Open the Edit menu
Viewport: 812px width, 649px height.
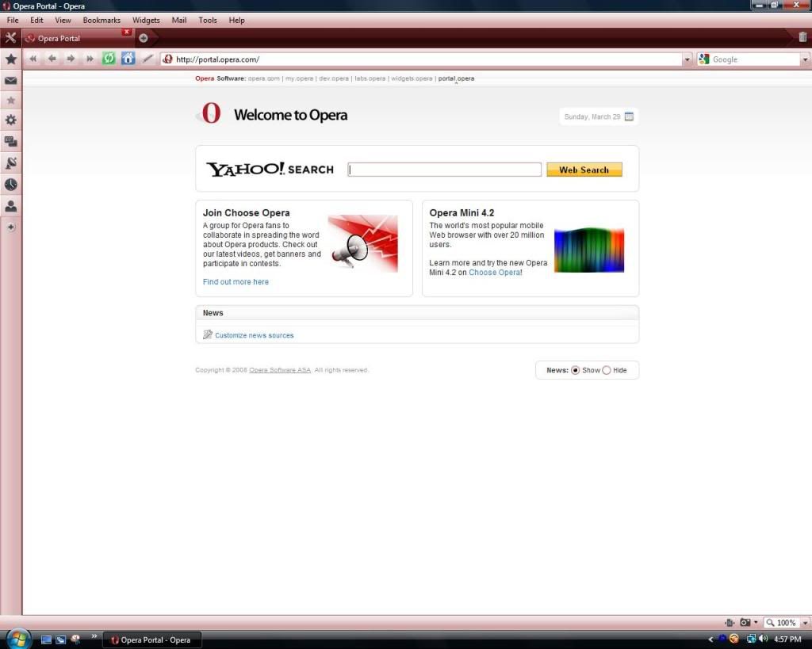(36, 20)
